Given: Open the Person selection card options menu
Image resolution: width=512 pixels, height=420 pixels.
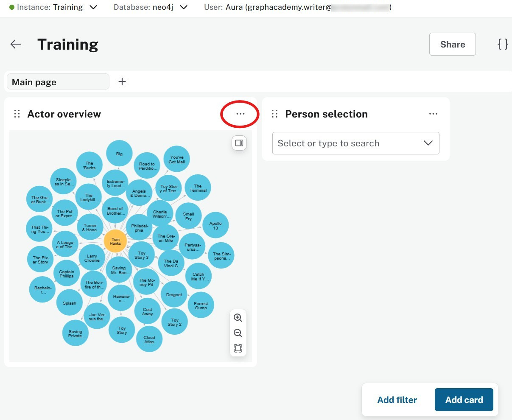Looking at the screenshot, I should click(433, 114).
